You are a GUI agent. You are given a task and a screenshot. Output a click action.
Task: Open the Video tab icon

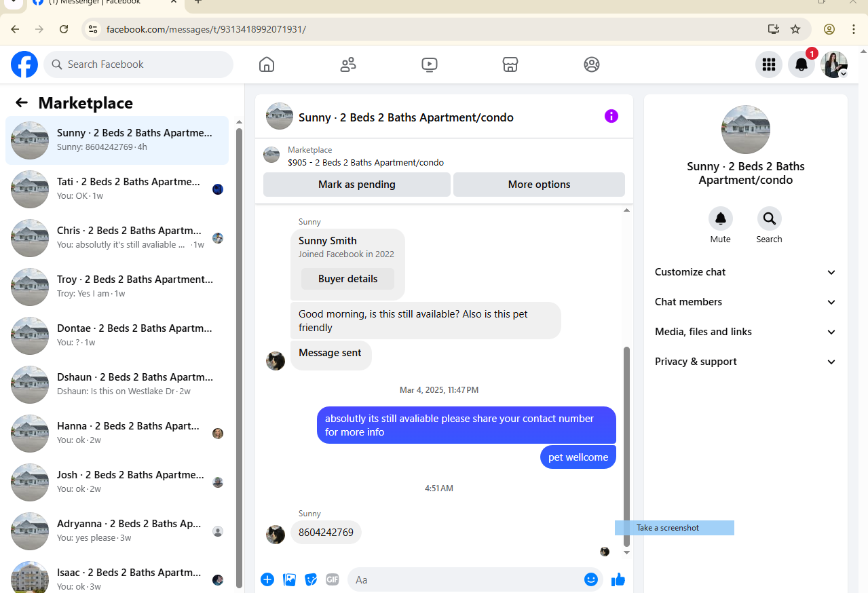[429, 64]
